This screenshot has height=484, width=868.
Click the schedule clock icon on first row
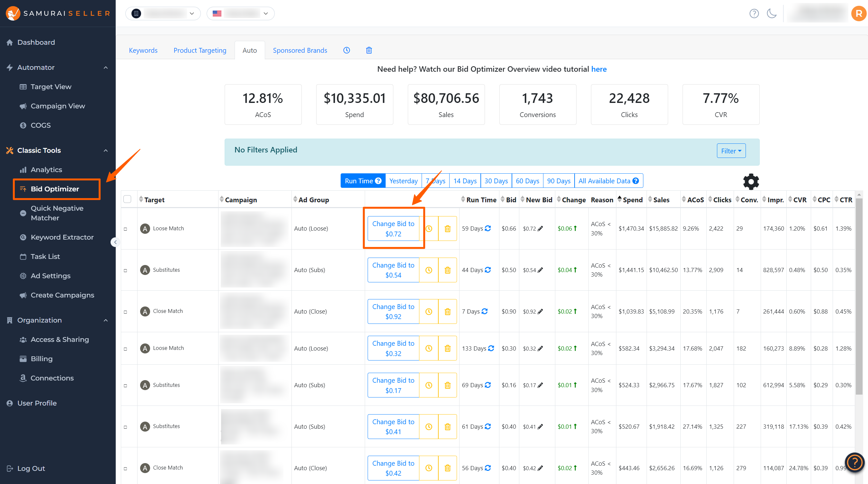[429, 229]
